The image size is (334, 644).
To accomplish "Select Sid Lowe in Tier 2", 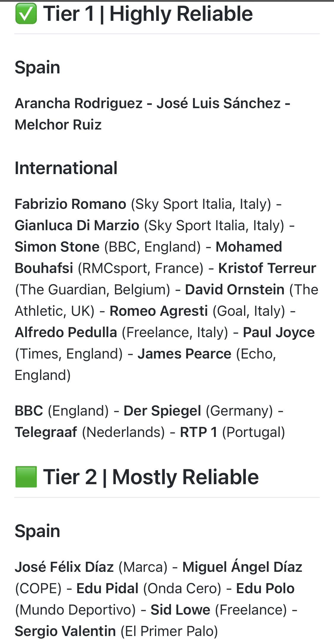I will tap(180, 610).
